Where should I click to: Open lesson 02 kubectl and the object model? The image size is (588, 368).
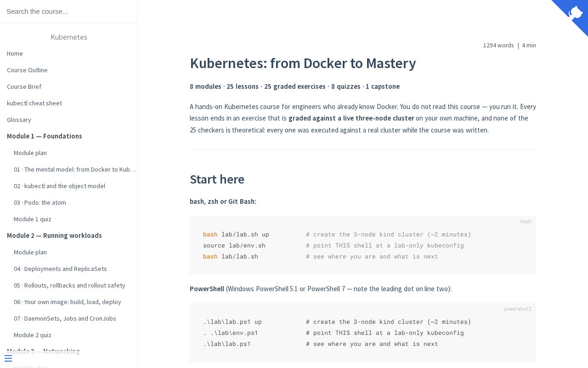tap(59, 186)
